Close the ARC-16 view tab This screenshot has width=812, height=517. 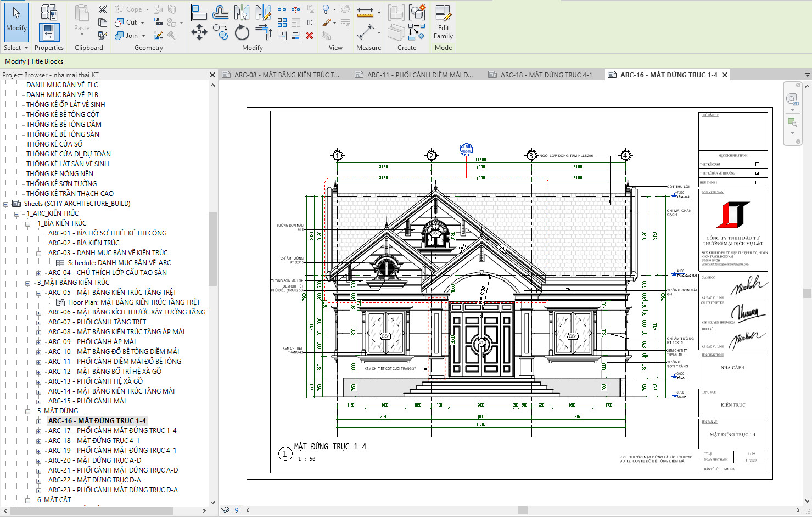[x=725, y=75]
